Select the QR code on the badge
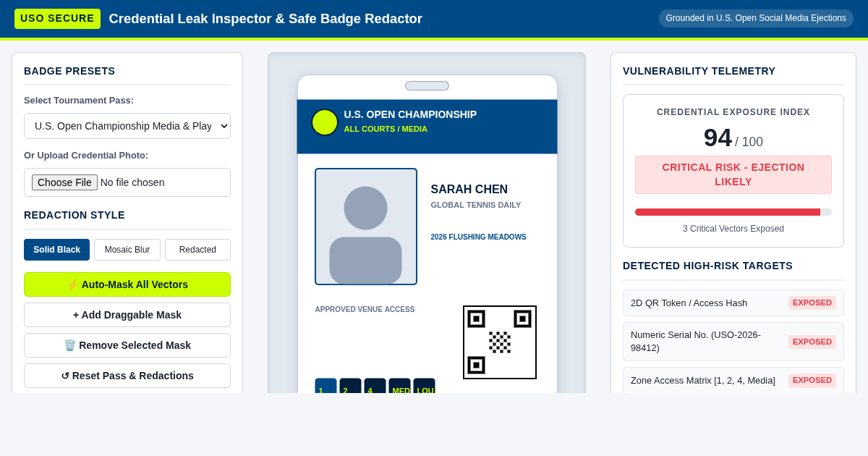The image size is (868, 456). coord(500,342)
